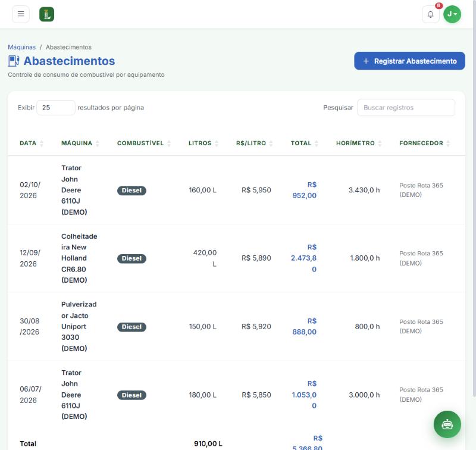Sort by Horímetro column header
Viewport: 476px width, 450px height.
(x=359, y=143)
